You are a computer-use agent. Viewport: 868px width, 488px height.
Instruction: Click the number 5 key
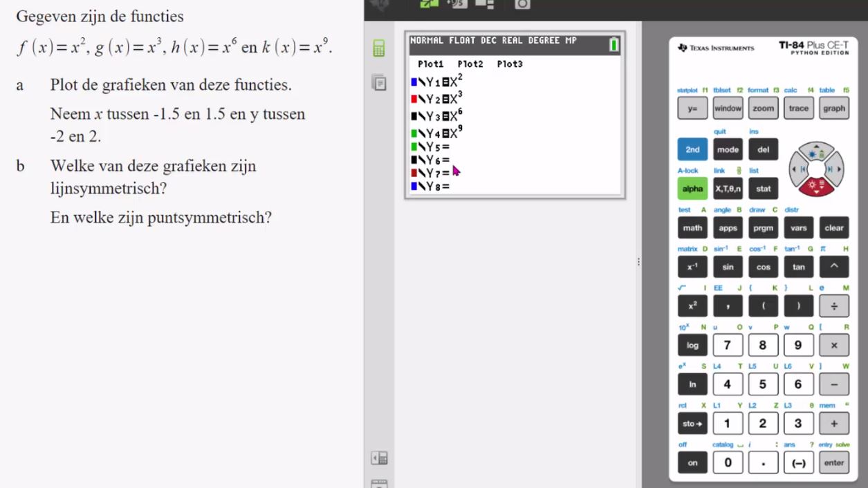click(x=764, y=384)
